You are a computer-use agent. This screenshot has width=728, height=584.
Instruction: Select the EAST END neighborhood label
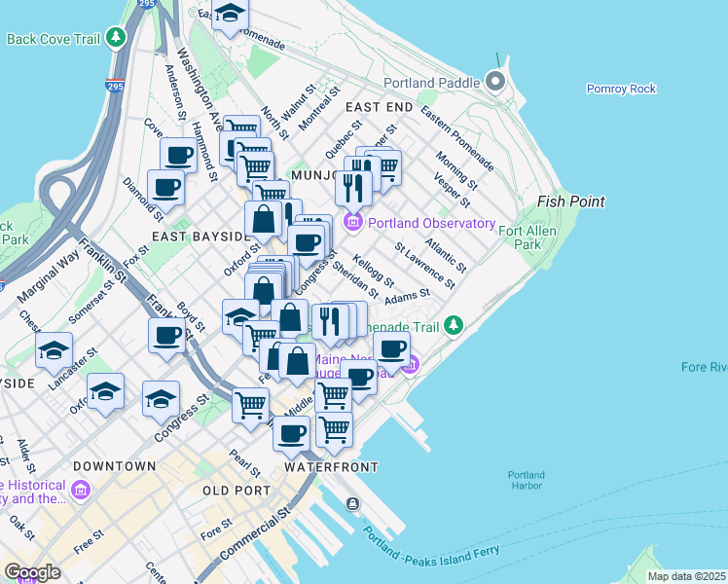pos(380,107)
